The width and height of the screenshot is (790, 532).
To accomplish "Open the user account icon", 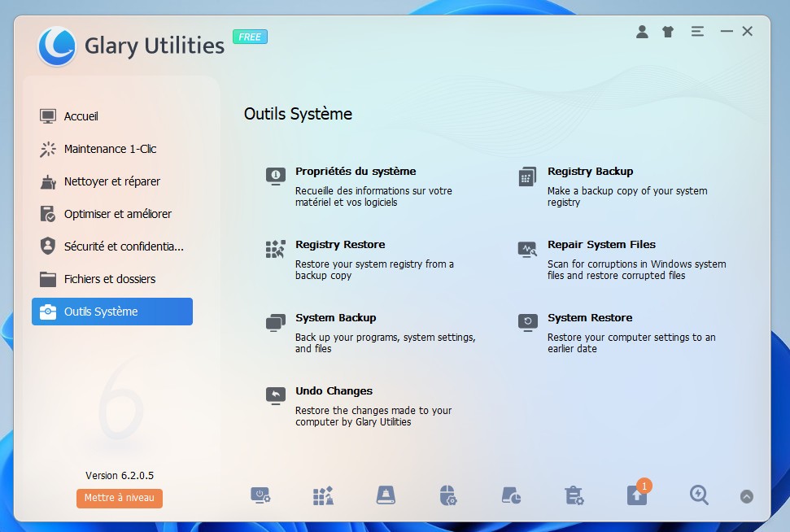I will (642, 32).
